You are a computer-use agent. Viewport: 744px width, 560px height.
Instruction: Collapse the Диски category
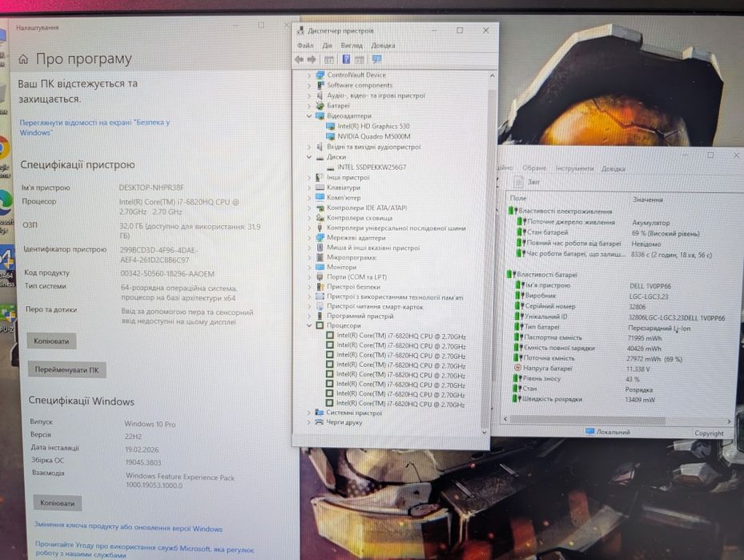309,157
